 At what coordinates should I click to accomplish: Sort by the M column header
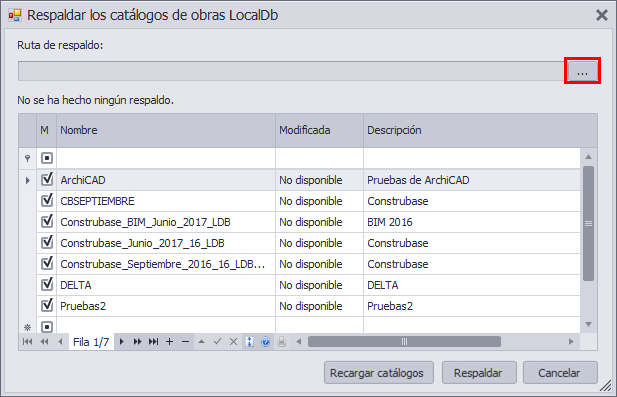[x=46, y=130]
